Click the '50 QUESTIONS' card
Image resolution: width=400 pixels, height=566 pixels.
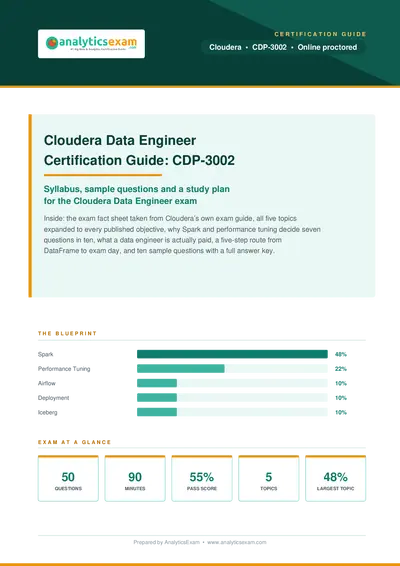tap(68, 479)
